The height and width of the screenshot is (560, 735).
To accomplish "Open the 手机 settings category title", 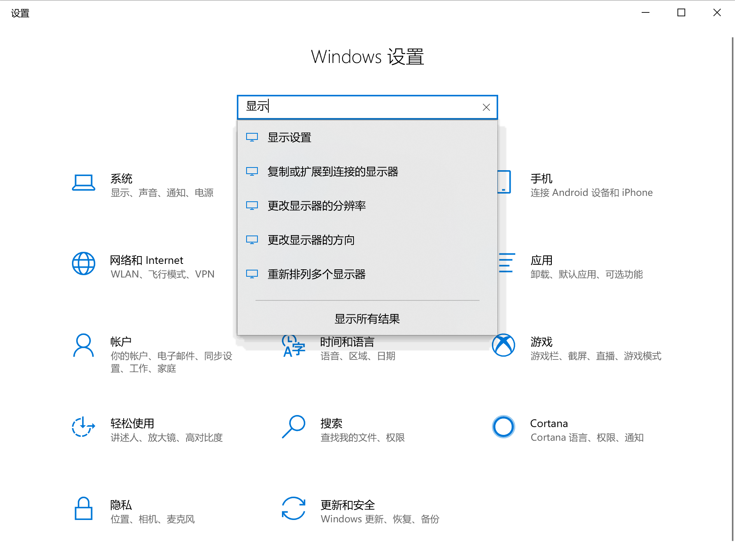I will [x=541, y=179].
